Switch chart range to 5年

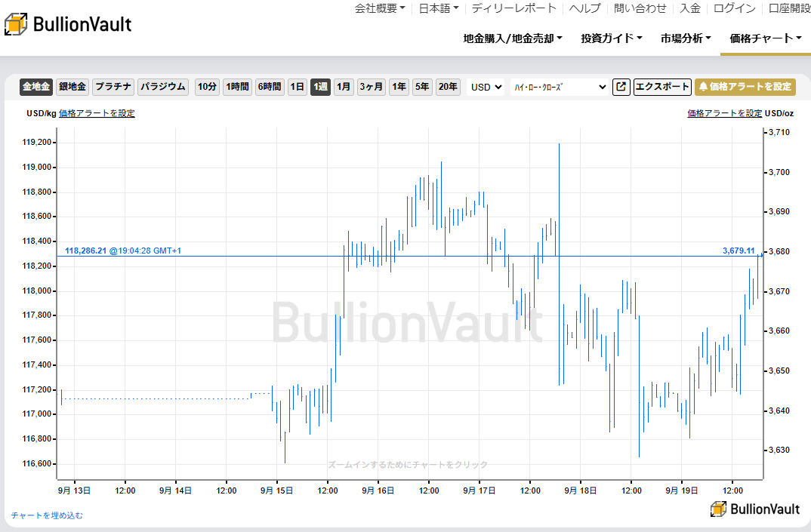pyautogui.click(x=423, y=87)
